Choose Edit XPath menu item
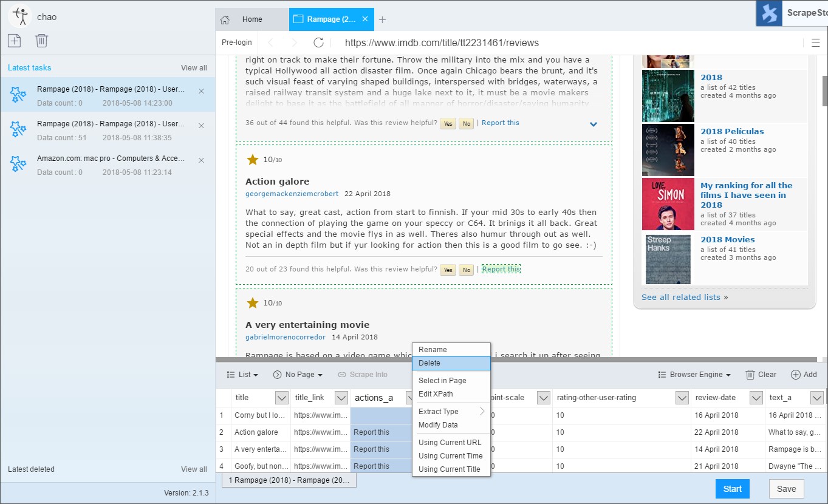Image resolution: width=828 pixels, height=504 pixels. click(x=451, y=394)
